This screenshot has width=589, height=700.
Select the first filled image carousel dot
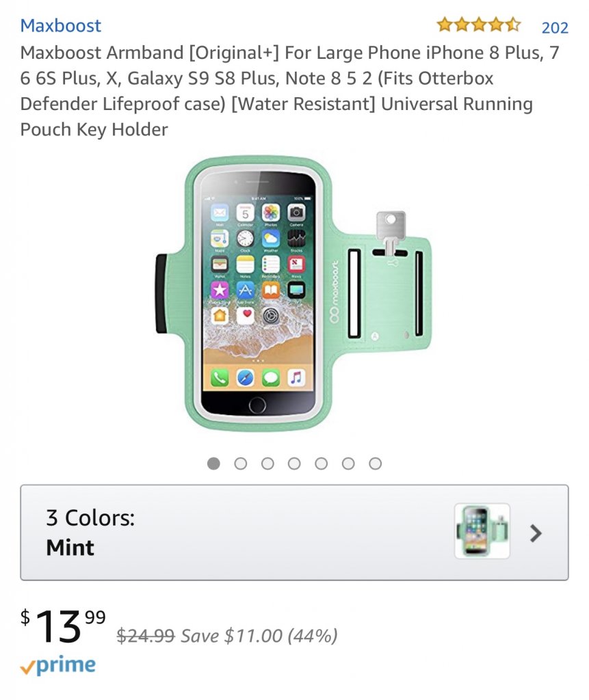pyautogui.click(x=213, y=463)
